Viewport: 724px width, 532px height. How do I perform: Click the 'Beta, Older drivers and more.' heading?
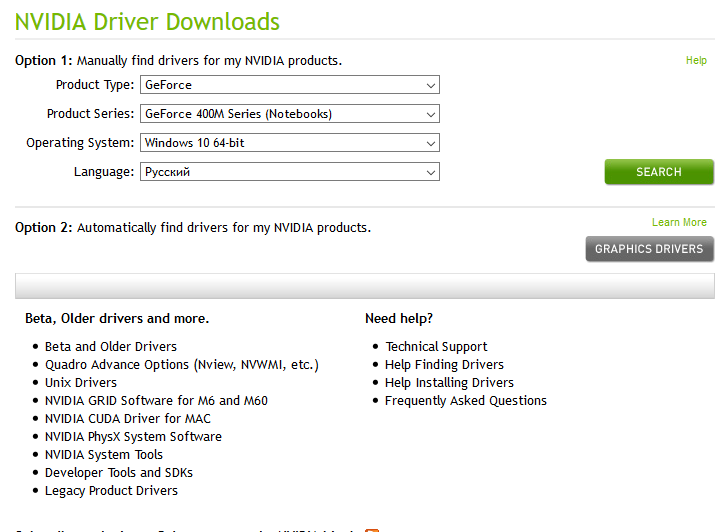click(x=117, y=319)
